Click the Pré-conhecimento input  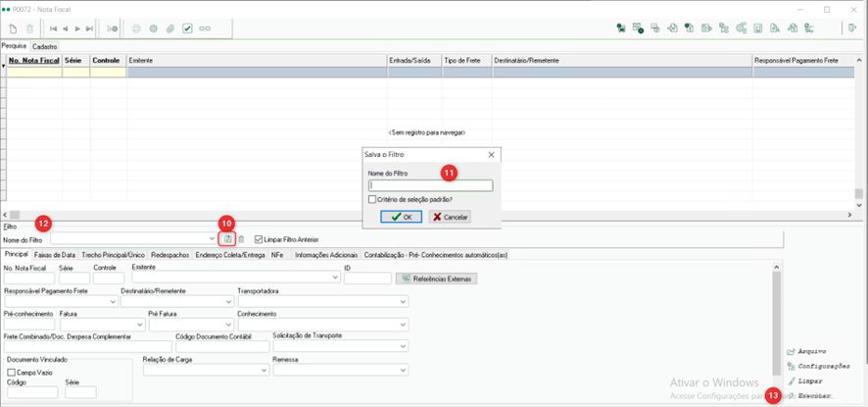point(29,324)
